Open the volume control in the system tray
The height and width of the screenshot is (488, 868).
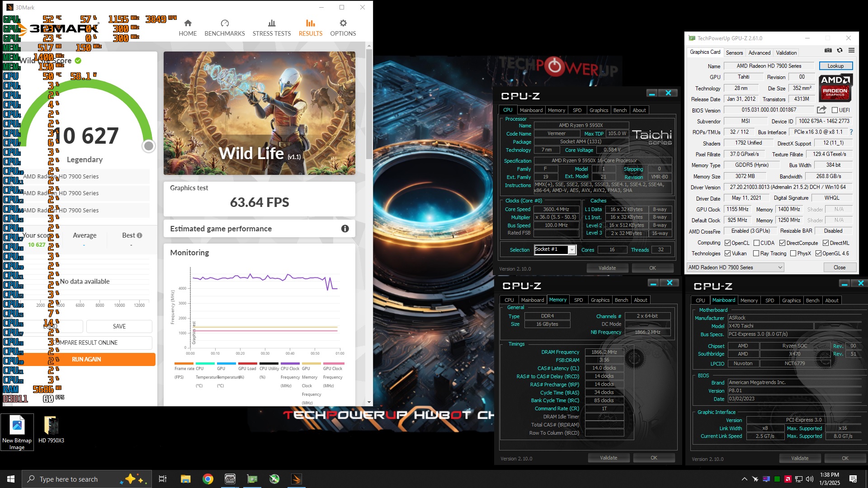click(x=809, y=479)
